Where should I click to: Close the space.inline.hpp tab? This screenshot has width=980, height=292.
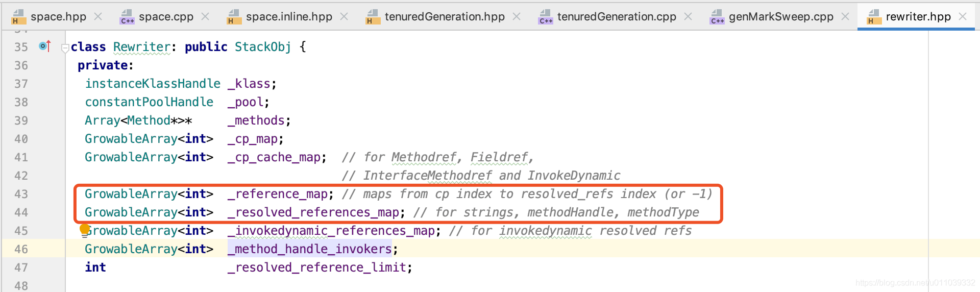344,17
